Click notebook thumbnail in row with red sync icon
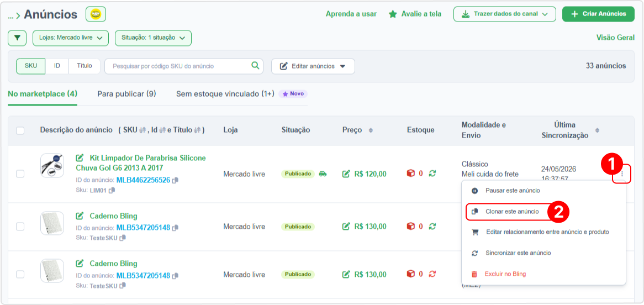644x305 pixels. [x=52, y=271]
